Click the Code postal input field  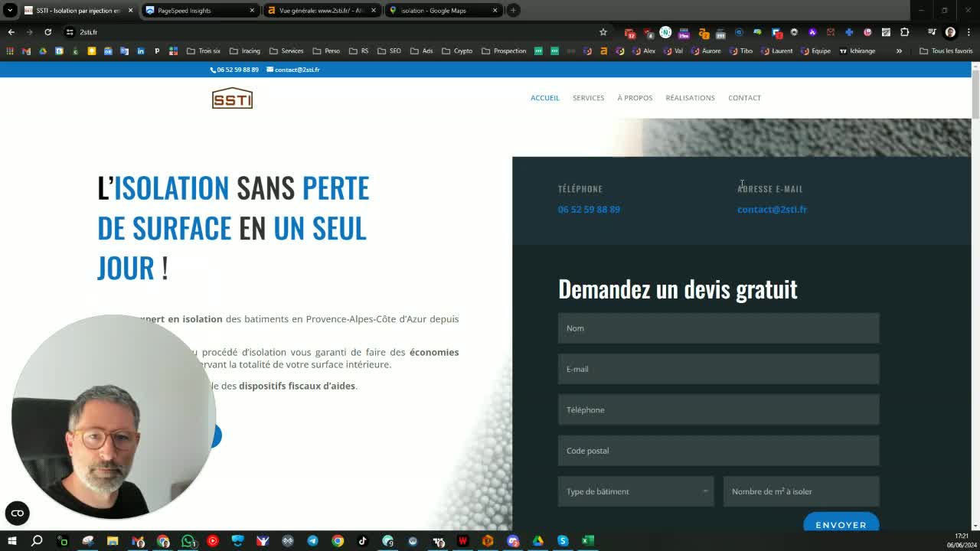point(718,451)
